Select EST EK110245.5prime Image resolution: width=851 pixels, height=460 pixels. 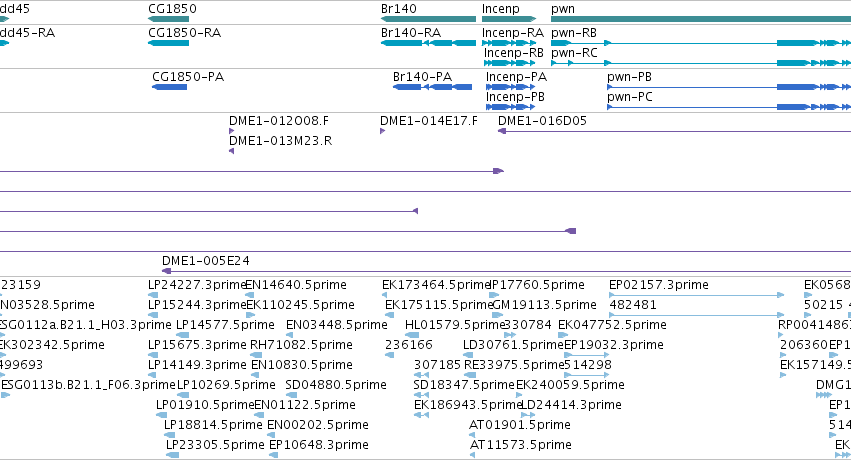tap(300, 305)
